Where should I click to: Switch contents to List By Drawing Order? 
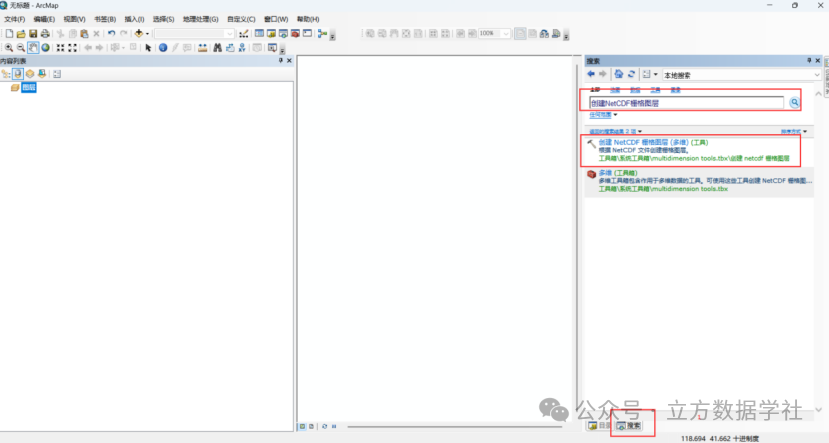click(6, 74)
